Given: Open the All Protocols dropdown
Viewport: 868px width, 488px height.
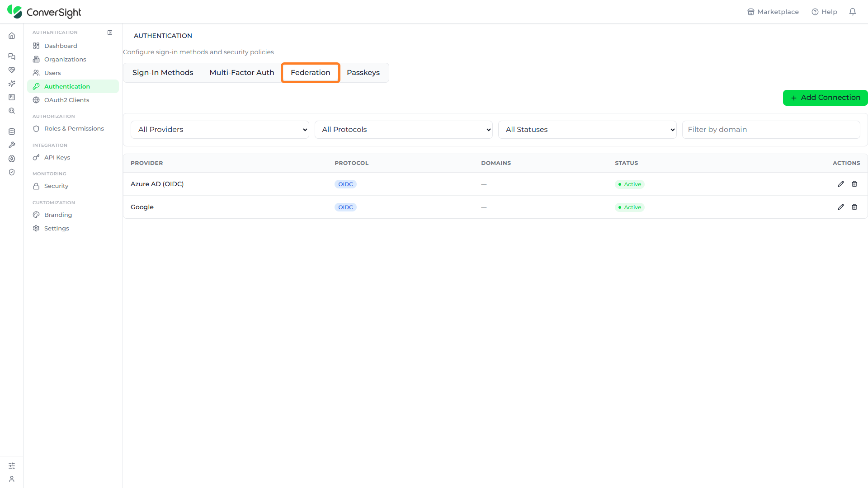Looking at the screenshot, I should click(404, 130).
